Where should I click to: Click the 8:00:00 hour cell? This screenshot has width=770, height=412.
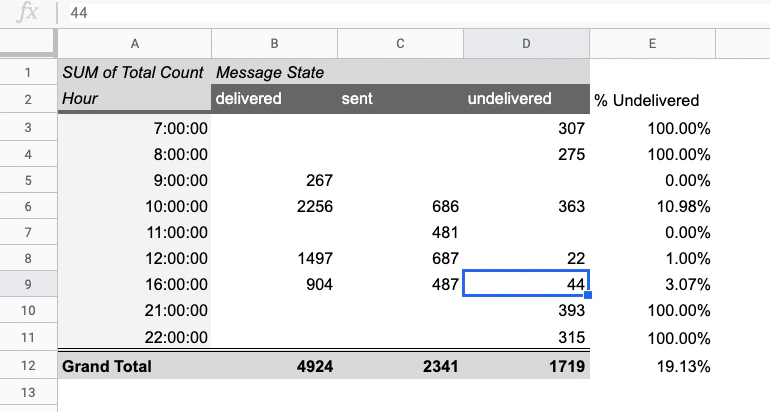point(135,154)
